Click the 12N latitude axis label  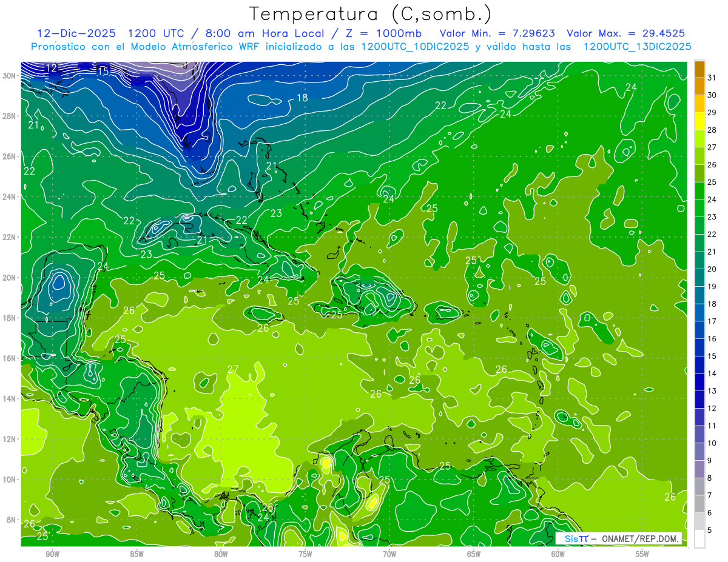coord(9,439)
